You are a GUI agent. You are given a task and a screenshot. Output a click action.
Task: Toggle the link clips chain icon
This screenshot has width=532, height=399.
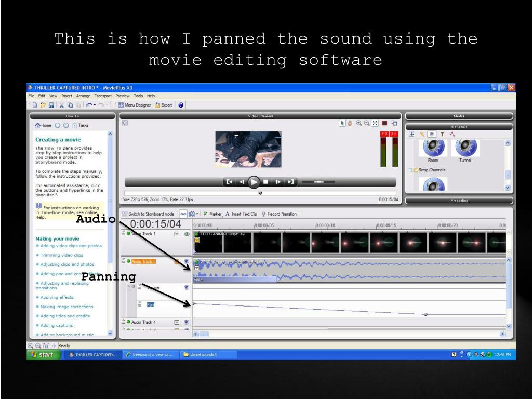coord(183,214)
